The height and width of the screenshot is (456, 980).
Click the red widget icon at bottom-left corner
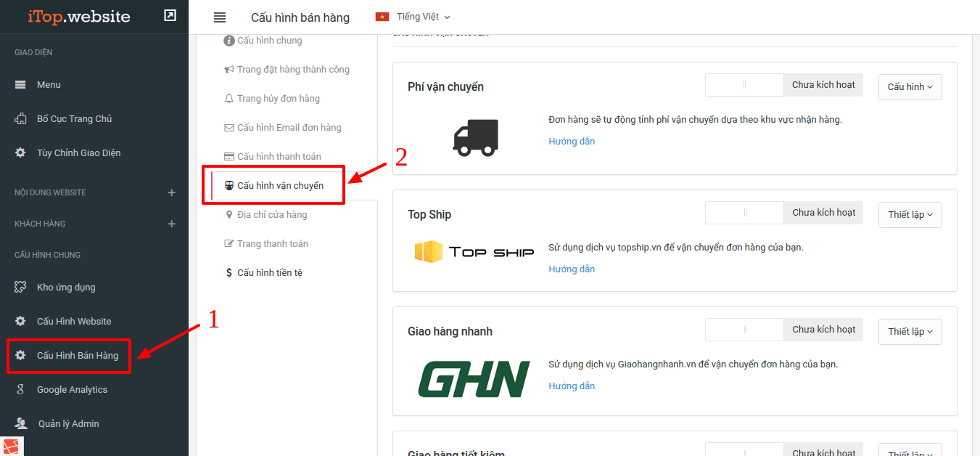12,447
